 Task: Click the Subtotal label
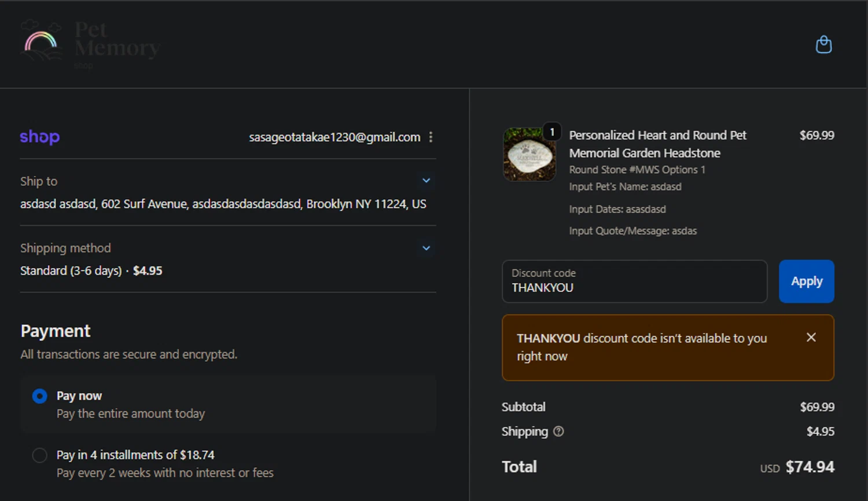pyautogui.click(x=524, y=407)
